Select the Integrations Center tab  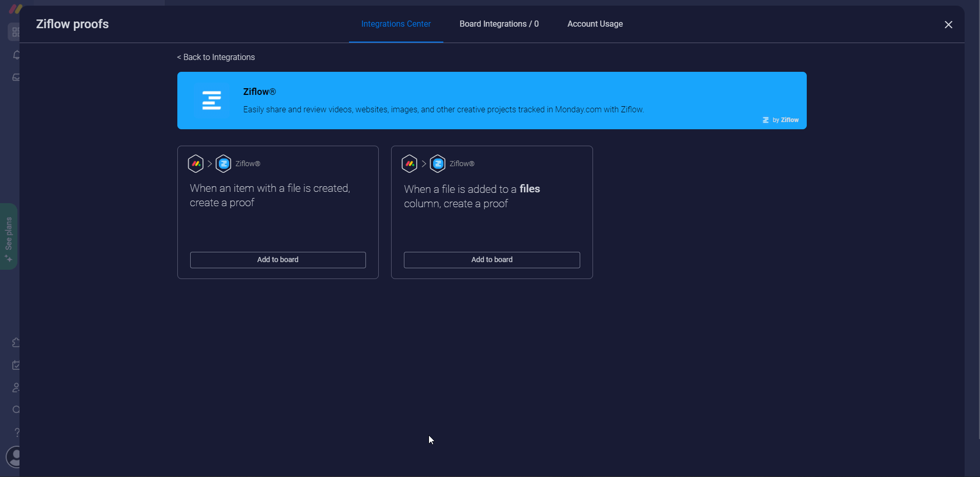(x=396, y=24)
